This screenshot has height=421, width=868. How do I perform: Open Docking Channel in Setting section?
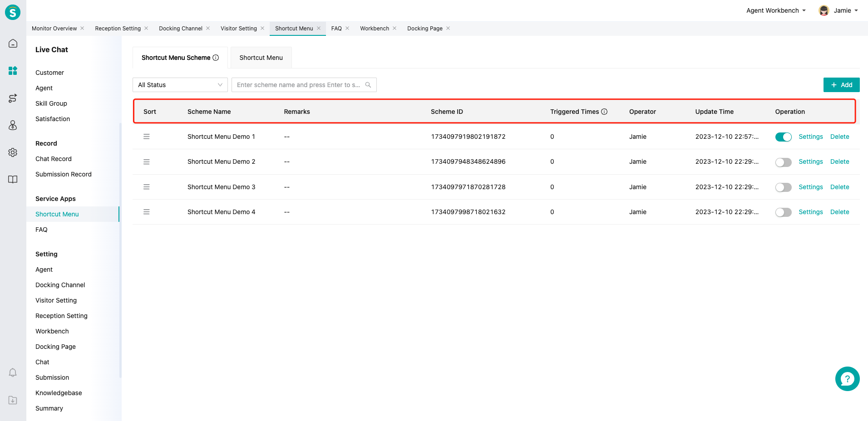point(60,285)
